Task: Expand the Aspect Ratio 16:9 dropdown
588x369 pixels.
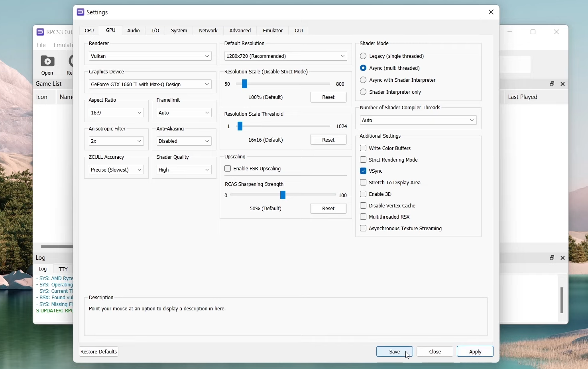Action: pos(116,113)
